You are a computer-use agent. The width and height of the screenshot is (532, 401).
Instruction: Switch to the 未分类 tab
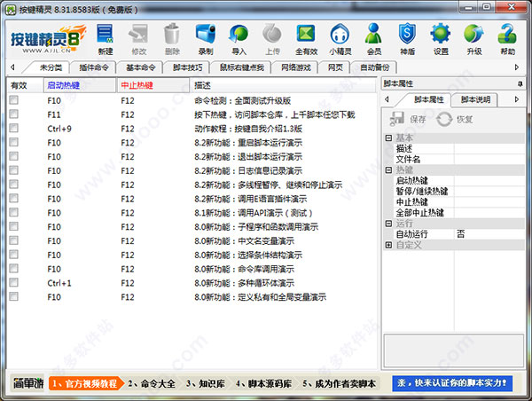(51, 67)
